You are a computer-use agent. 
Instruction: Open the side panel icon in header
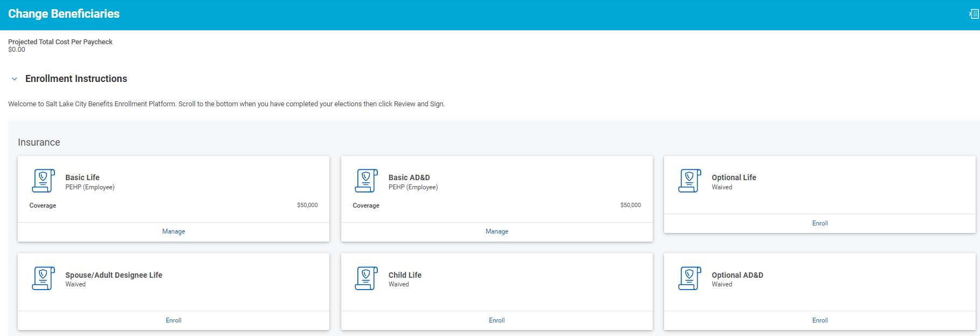pyautogui.click(x=974, y=14)
